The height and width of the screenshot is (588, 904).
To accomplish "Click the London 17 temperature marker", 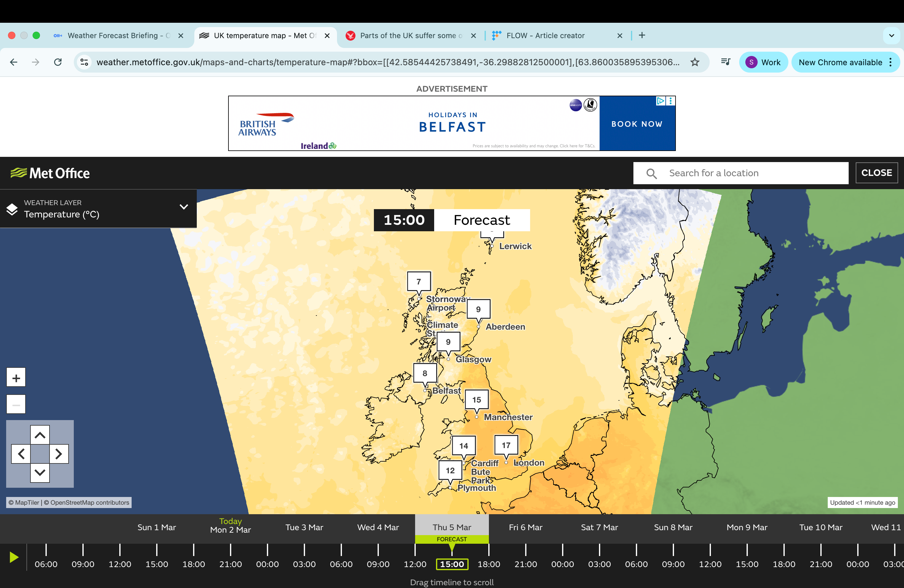I will pos(506,445).
